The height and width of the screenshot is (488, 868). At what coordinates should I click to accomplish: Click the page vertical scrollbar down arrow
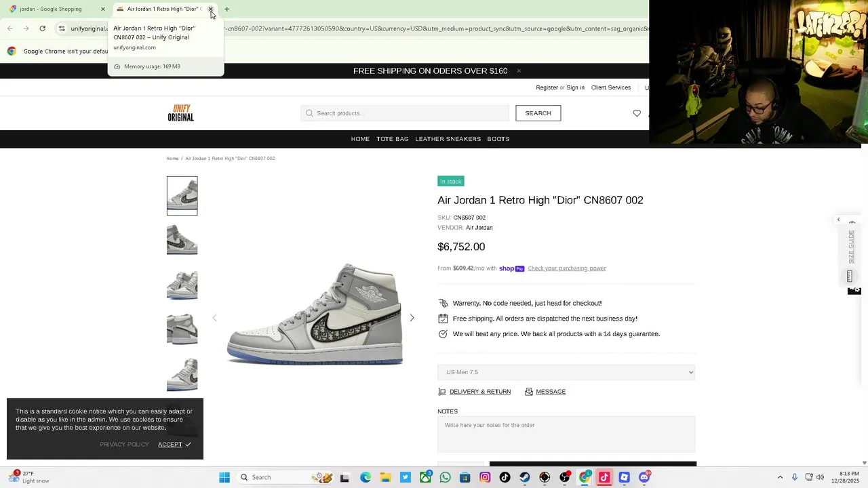(x=864, y=463)
